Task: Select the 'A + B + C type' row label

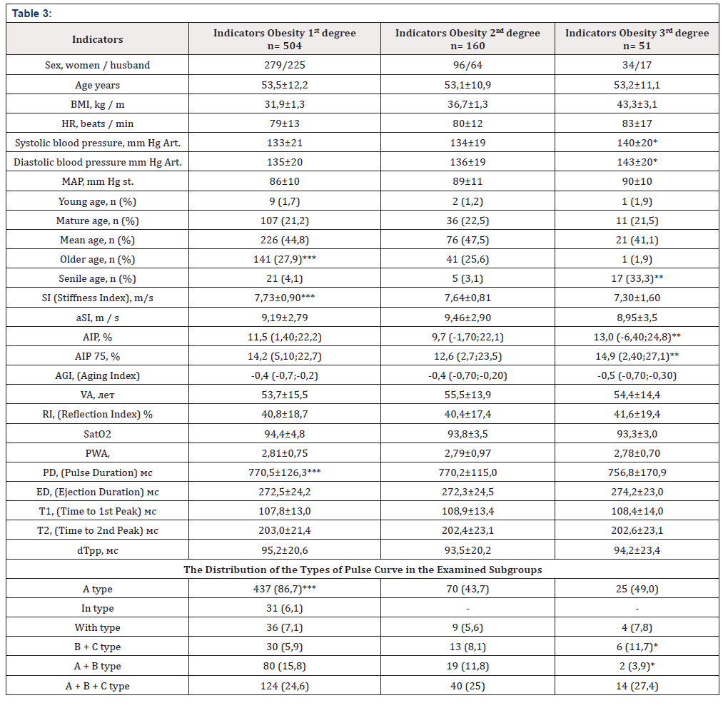Action: (98, 686)
